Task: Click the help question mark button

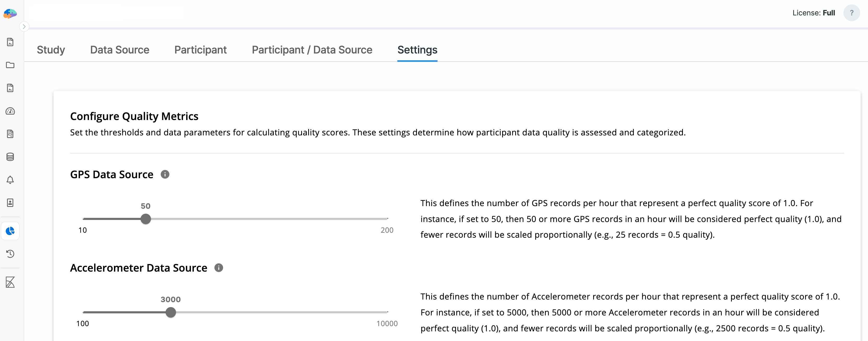Action: pos(852,13)
